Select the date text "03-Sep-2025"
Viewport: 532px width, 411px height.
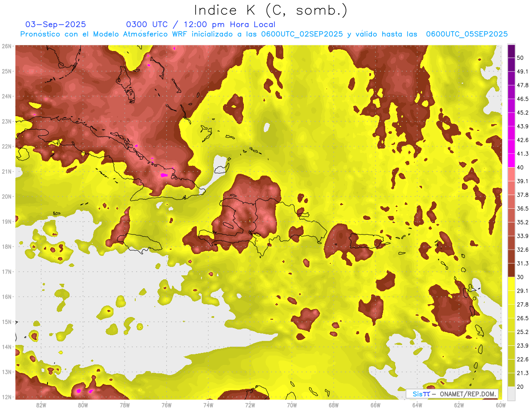tap(56, 24)
